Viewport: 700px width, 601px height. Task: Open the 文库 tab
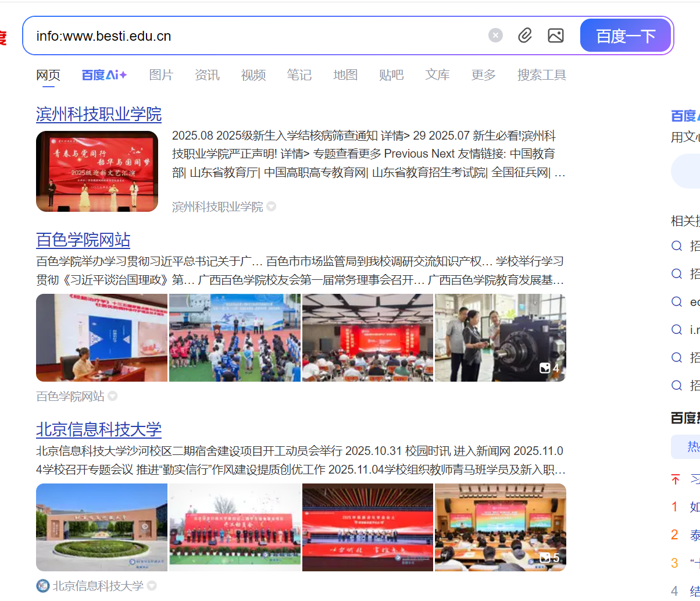point(437,74)
